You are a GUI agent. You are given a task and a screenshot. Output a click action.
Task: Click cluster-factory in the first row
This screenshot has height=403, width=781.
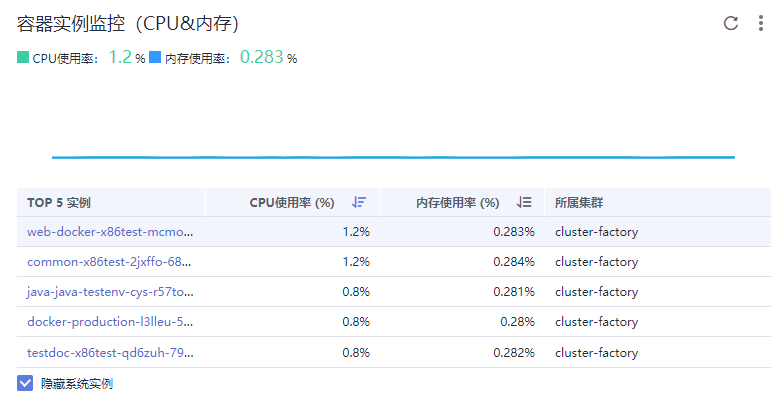tap(596, 232)
